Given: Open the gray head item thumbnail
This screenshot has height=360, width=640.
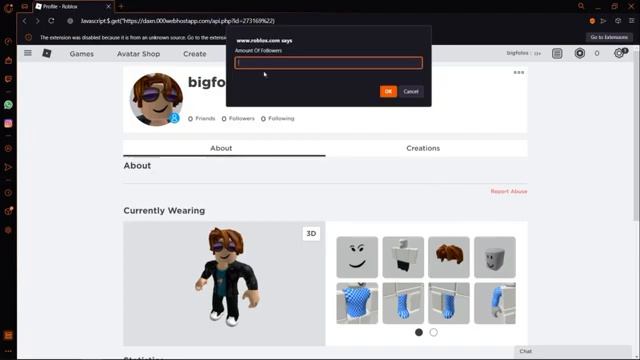Looking at the screenshot, I should coord(495,257).
